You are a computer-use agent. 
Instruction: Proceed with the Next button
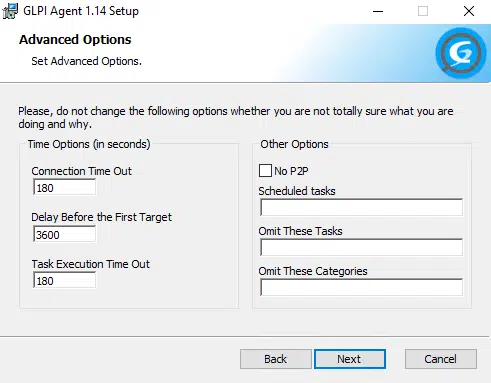[x=350, y=359]
